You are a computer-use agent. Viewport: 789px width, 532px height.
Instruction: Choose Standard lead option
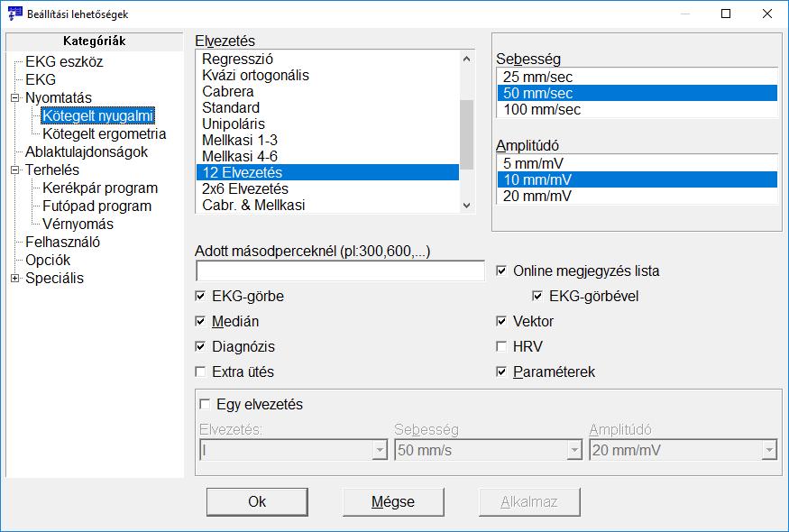[x=327, y=107]
